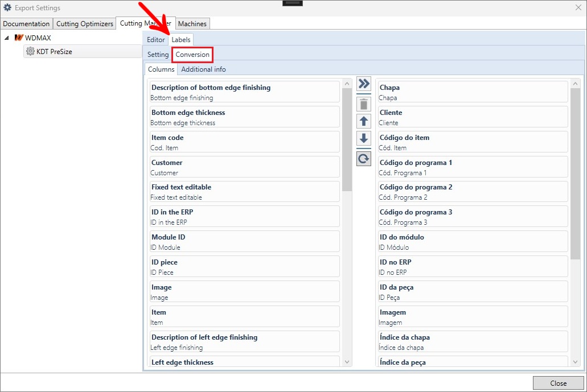Open the Setting sub-tab

click(158, 55)
